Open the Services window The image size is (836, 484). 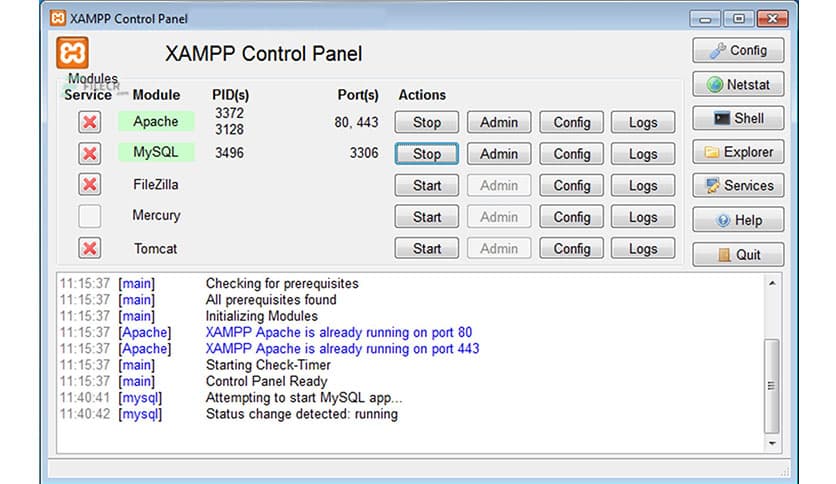pyautogui.click(x=738, y=185)
